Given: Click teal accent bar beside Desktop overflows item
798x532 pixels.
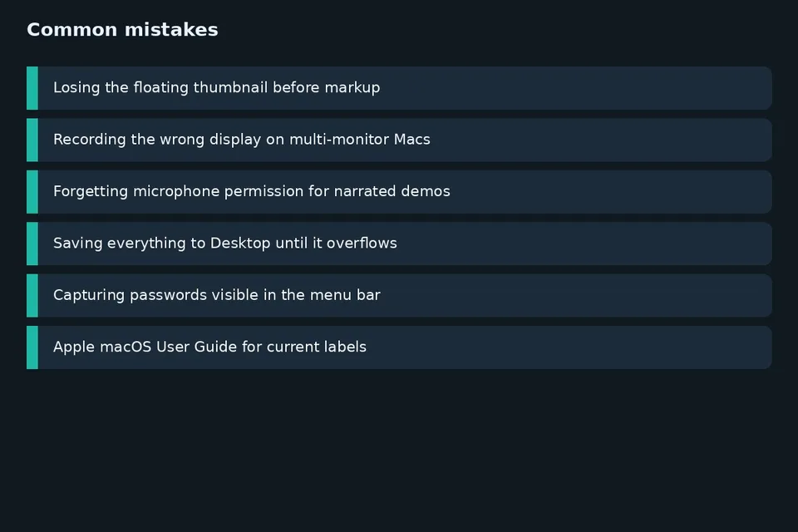Looking at the screenshot, I should pyautogui.click(x=32, y=244).
